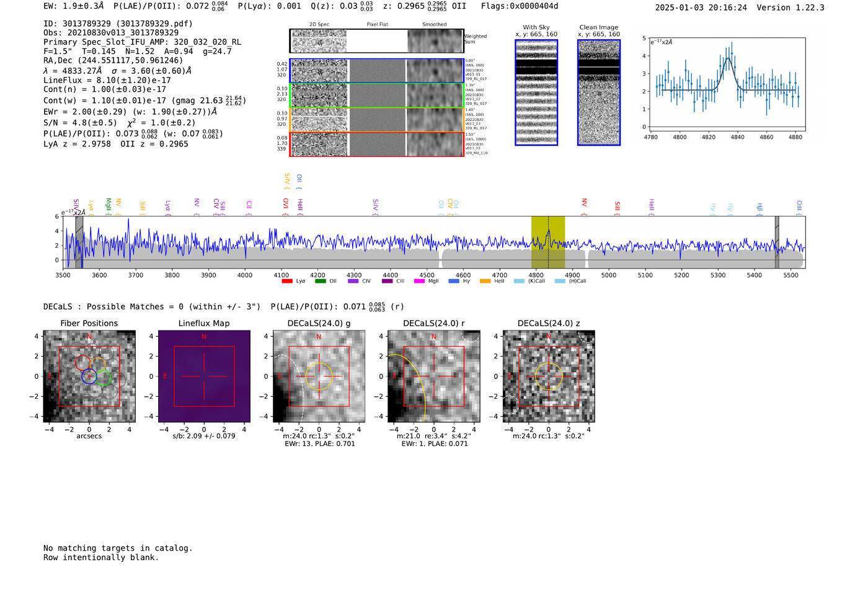
Task: Open the green-bordered fiber 2D spectrum row
Action: coord(376,96)
